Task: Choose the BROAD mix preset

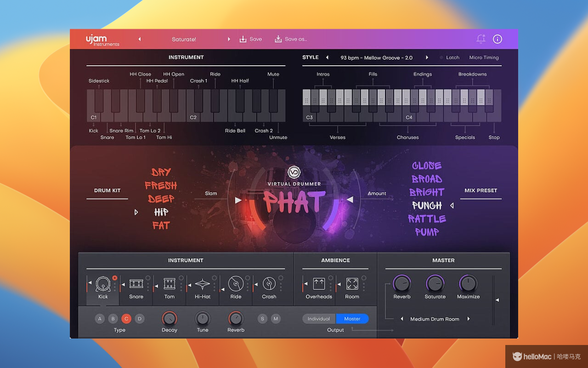Action: (427, 179)
